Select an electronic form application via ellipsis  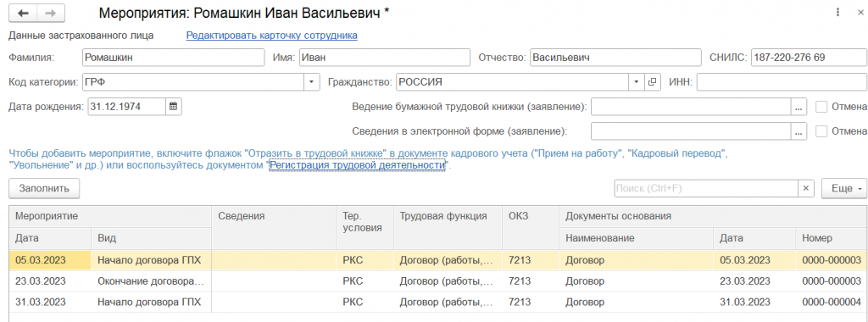pyautogui.click(x=798, y=131)
